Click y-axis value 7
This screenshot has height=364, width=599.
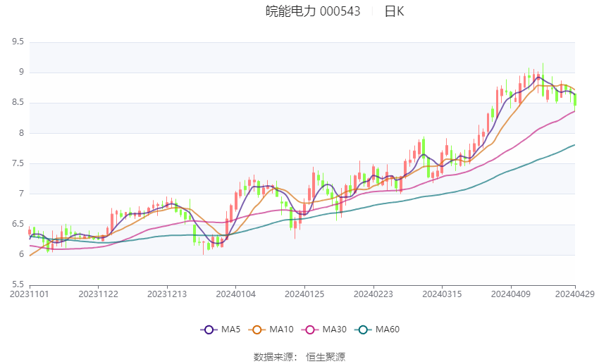pos(21,194)
